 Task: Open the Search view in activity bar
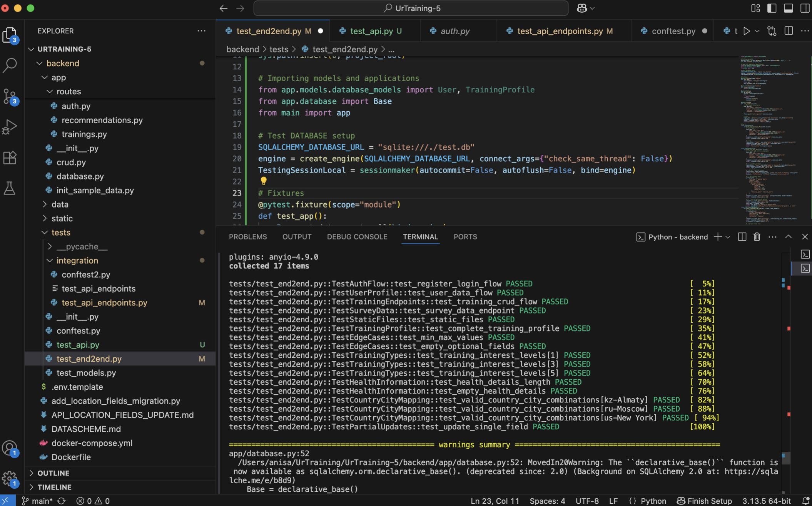pyautogui.click(x=10, y=65)
